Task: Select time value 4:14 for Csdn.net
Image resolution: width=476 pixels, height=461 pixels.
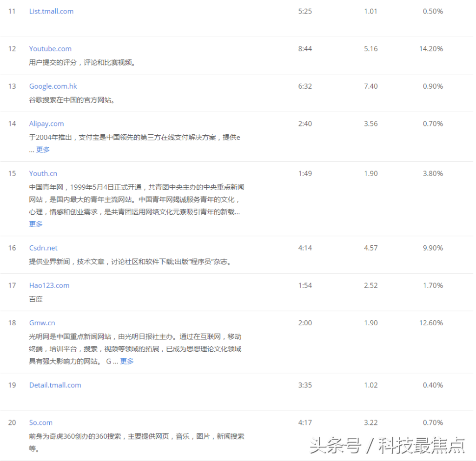Action: 305,248
